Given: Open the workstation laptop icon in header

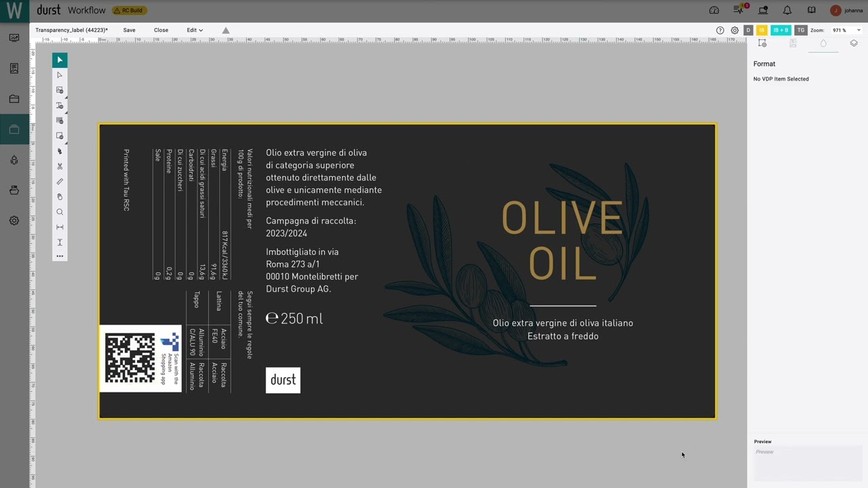Looking at the screenshot, I should (x=763, y=10).
